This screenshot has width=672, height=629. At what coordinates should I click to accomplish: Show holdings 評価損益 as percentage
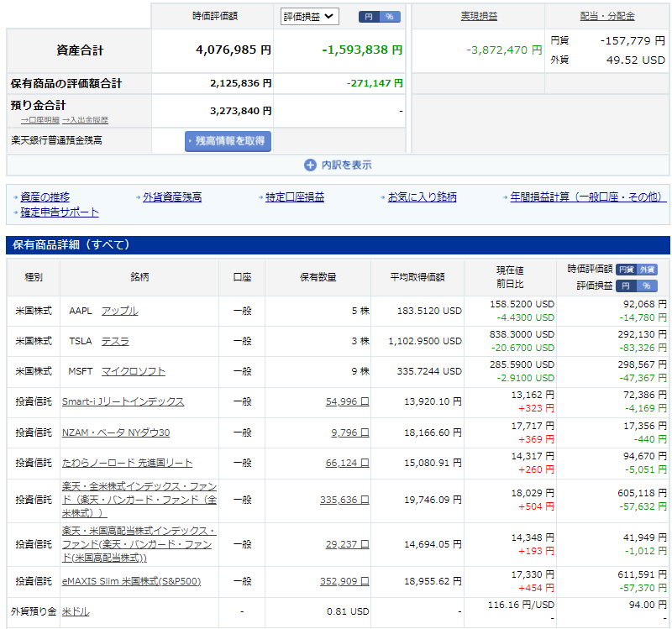pyautogui.click(x=647, y=286)
